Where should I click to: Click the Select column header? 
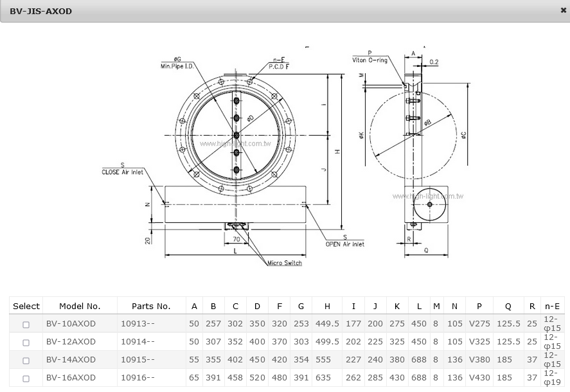(x=26, y=306)
